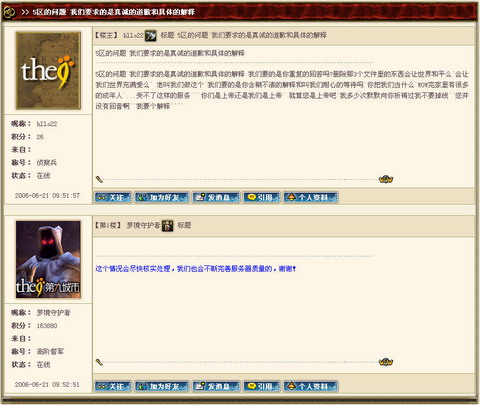Image resolution: width=480 pixels, height=405 pixels.
Task: Click 【第1楼】 label in reply header
Action: coord(108,225)
